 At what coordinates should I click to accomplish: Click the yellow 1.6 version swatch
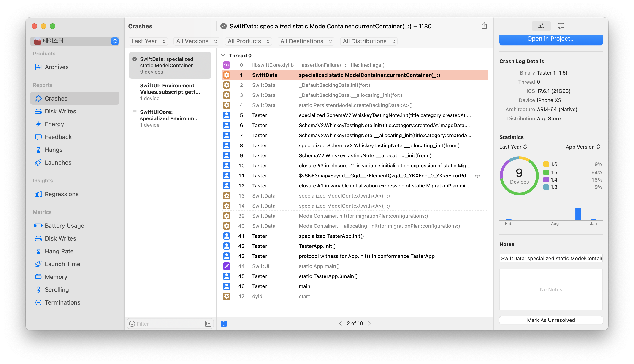point(546,164)
